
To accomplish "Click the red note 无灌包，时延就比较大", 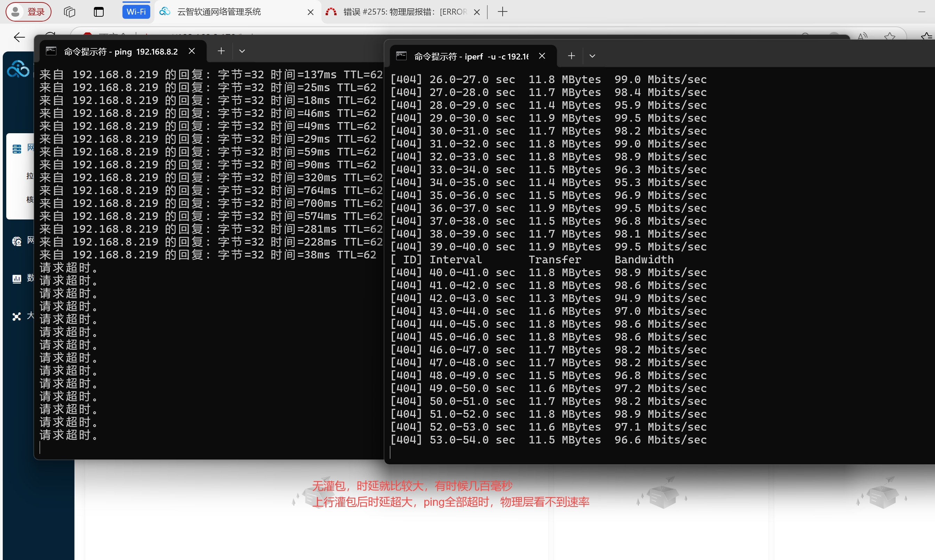I will point(412,486).
